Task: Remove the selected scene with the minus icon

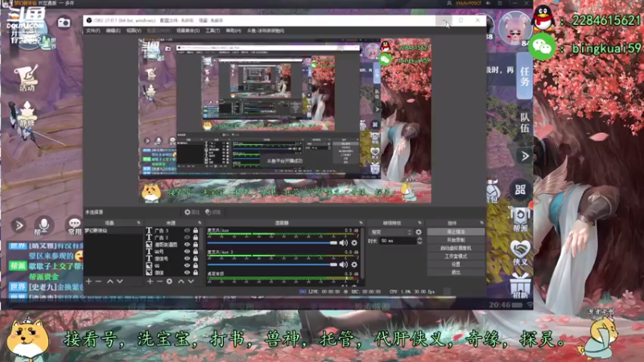Action: (x=98, y=281)
